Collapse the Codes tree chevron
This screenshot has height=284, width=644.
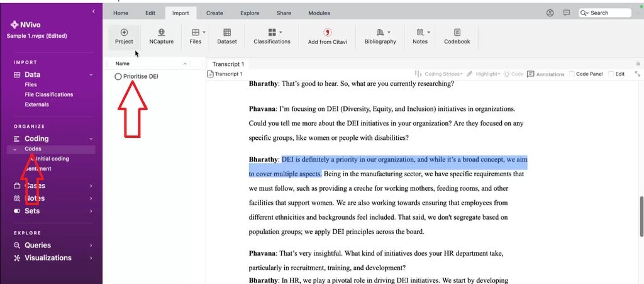(15, 149)
